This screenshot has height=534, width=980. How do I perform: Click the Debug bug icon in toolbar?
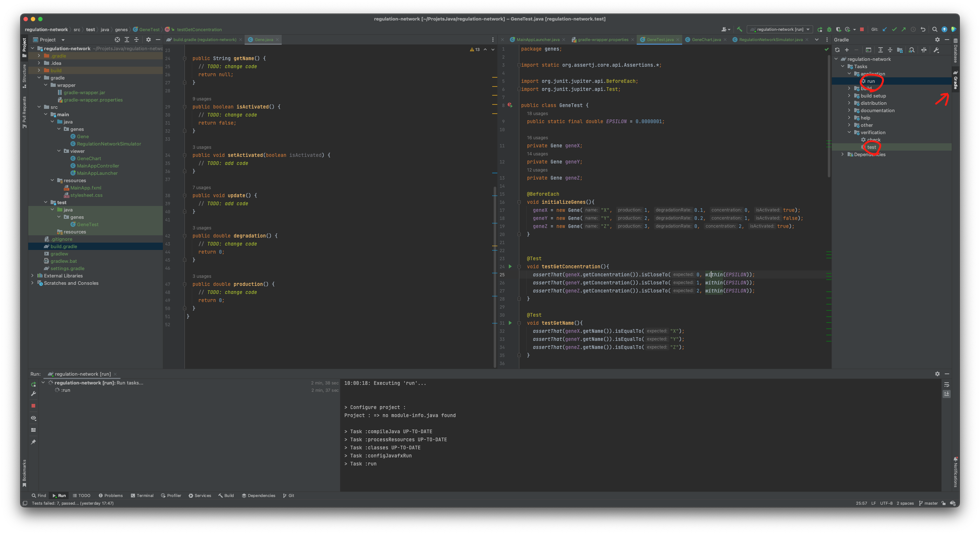point(829,29)
